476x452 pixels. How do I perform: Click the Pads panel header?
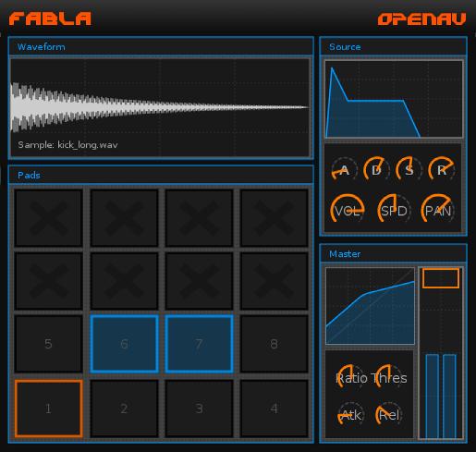161,175
